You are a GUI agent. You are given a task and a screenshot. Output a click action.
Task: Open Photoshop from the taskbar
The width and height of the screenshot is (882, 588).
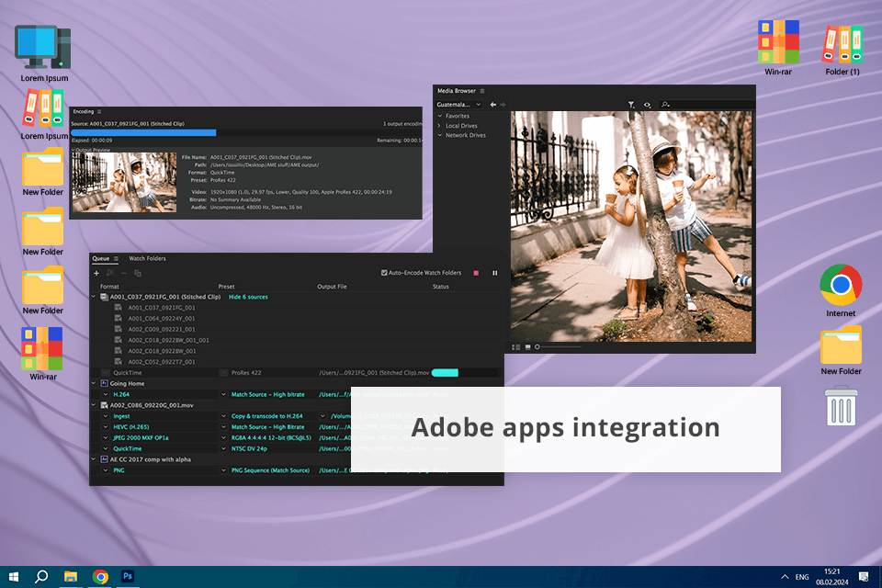[128, 576]
